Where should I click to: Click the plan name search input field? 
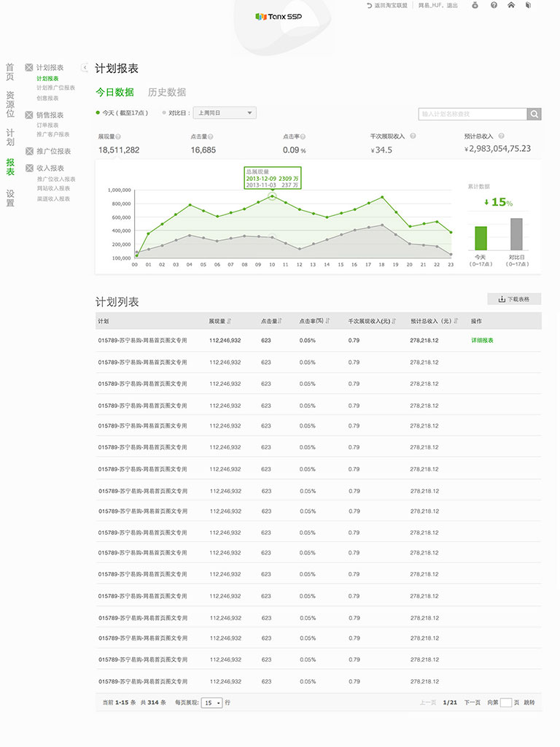pos(472,114)
